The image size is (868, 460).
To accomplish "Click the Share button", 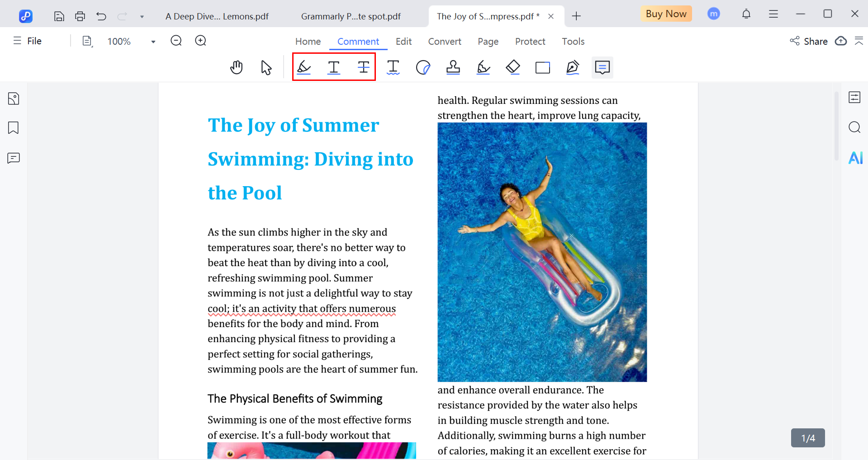I will (809, 41).
